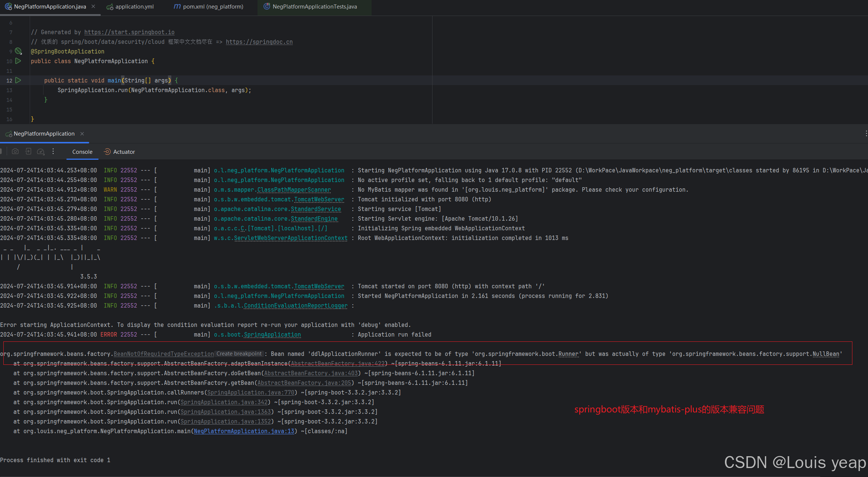Screen dimensions: 868x477
Task: Click the BeanNotOfRequiredTypeException link
Action: pos(164,354)
